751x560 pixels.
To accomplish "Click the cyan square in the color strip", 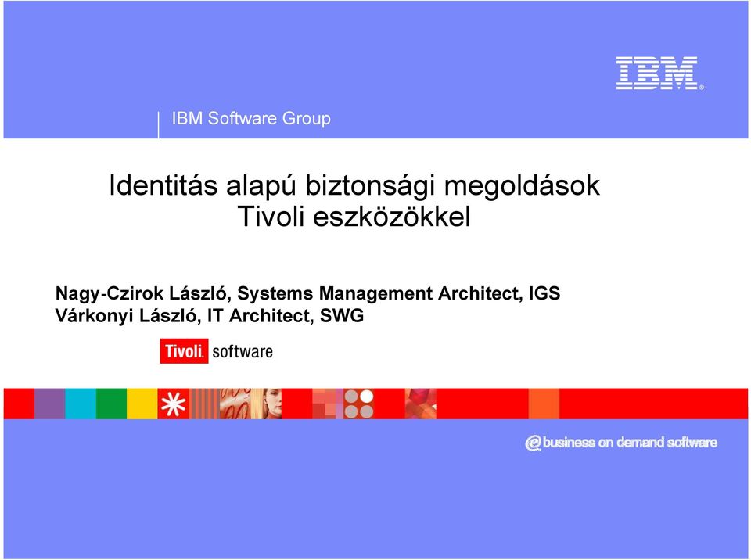I will pos(81,404).
